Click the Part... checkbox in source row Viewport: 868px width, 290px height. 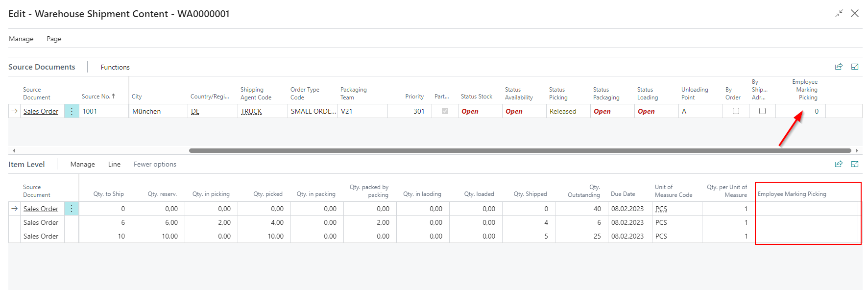coord(445,111)
